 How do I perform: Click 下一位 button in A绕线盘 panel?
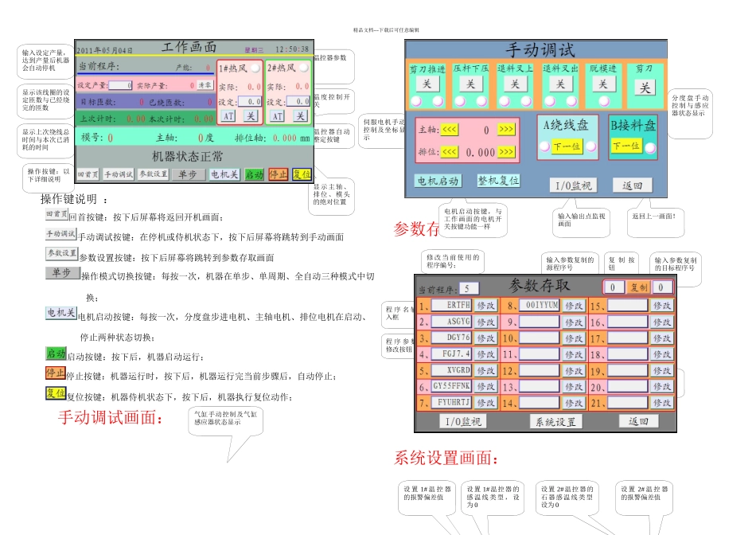[x=567, y=146]
